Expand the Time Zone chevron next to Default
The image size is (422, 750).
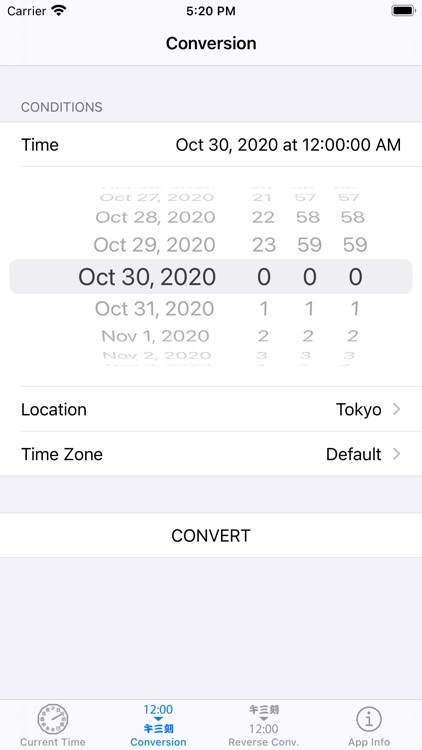click(396, 454)
